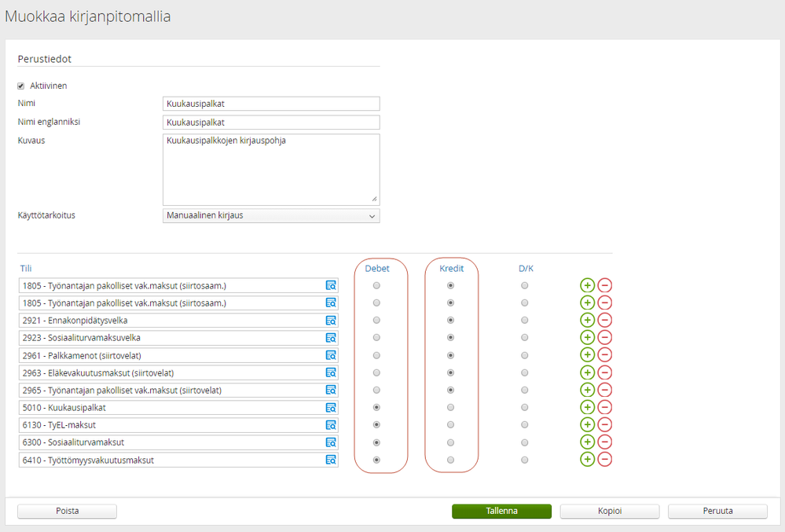
Task: Click into the Kuvaus text area
Action: pyautogui.click(x=271, y=170)
